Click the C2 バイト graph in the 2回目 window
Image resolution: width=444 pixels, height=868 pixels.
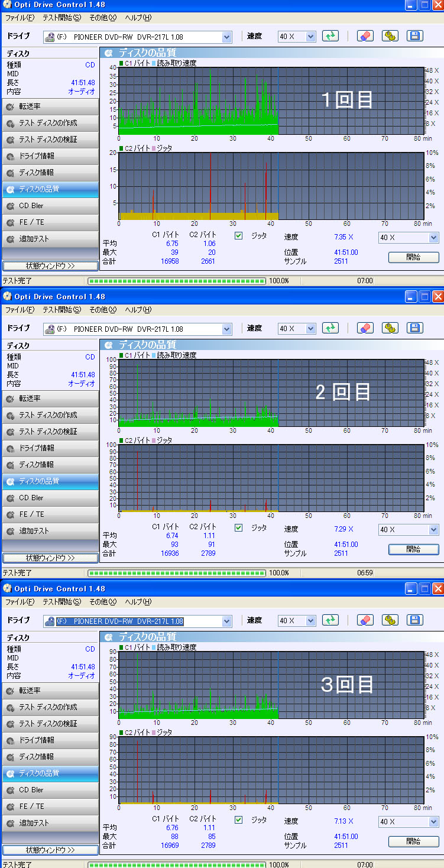point(271,478)
